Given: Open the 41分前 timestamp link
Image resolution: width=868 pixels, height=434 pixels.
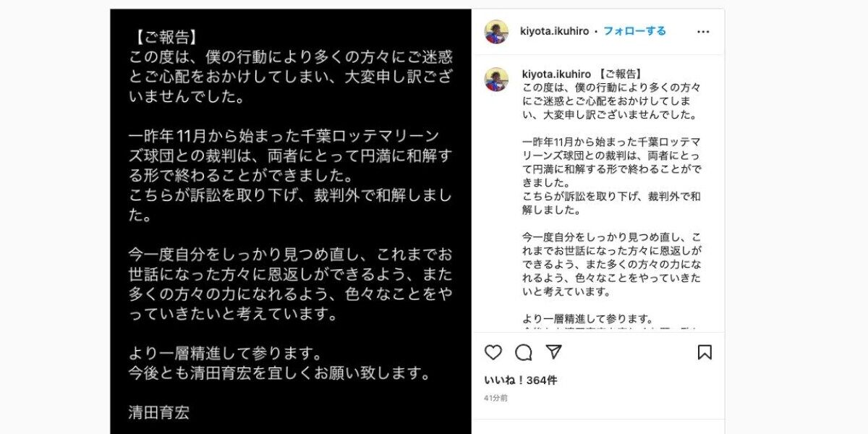Looking at the screenshot, I should (x=495, y=398).
